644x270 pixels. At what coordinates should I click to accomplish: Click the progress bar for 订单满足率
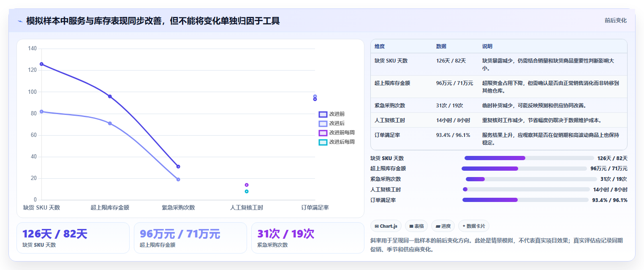click(525, 200)
